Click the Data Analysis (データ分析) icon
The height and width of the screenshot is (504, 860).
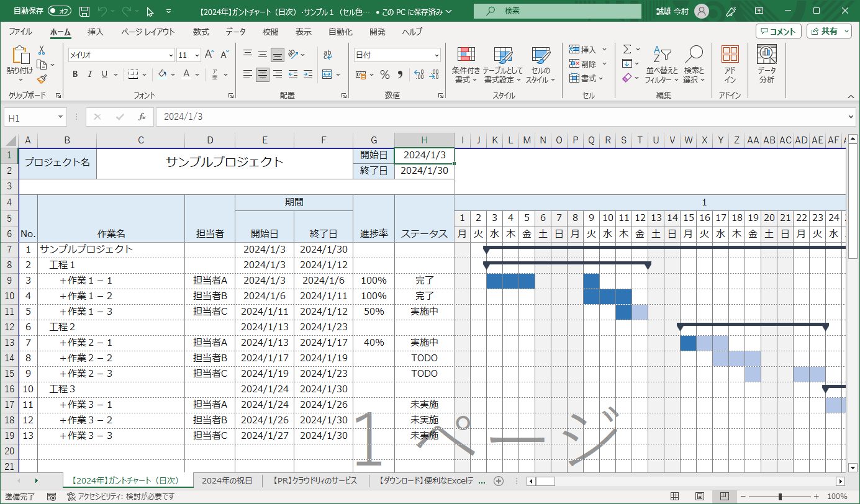click(766, 66)
